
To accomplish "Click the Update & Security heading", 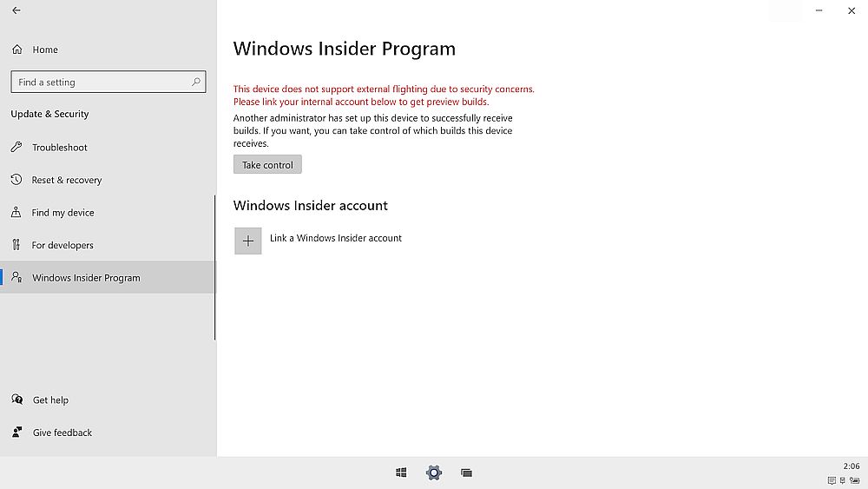I will tap(49, 114).
